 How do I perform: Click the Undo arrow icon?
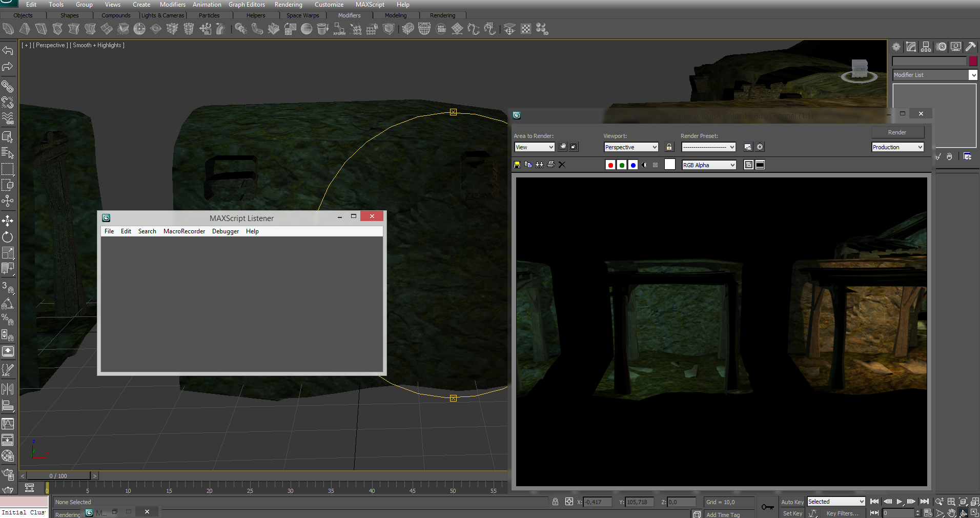click(x=8, y=50)
